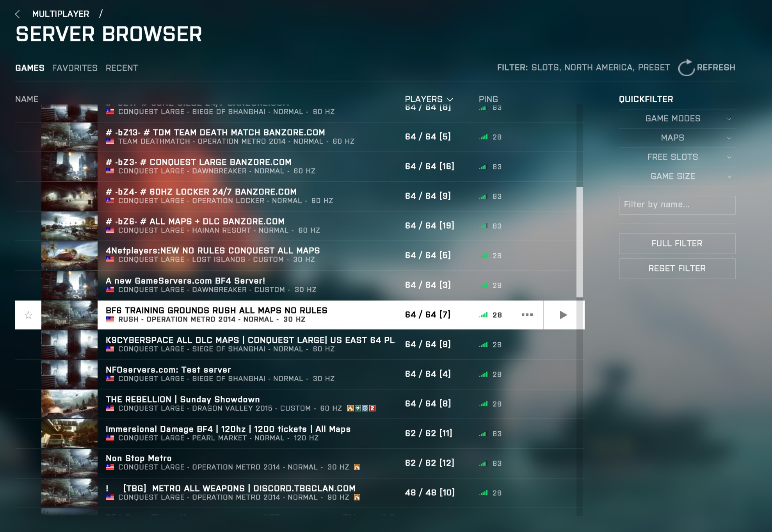The width and height of the screenshot is (772, 532).
Task: Select the bZ3 Conquest Large Banzore server
Action: point(300,167)
